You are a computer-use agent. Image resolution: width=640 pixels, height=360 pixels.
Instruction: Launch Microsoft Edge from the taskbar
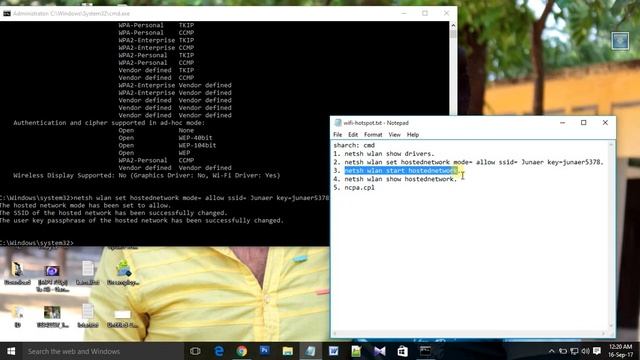tap(219, 351)
